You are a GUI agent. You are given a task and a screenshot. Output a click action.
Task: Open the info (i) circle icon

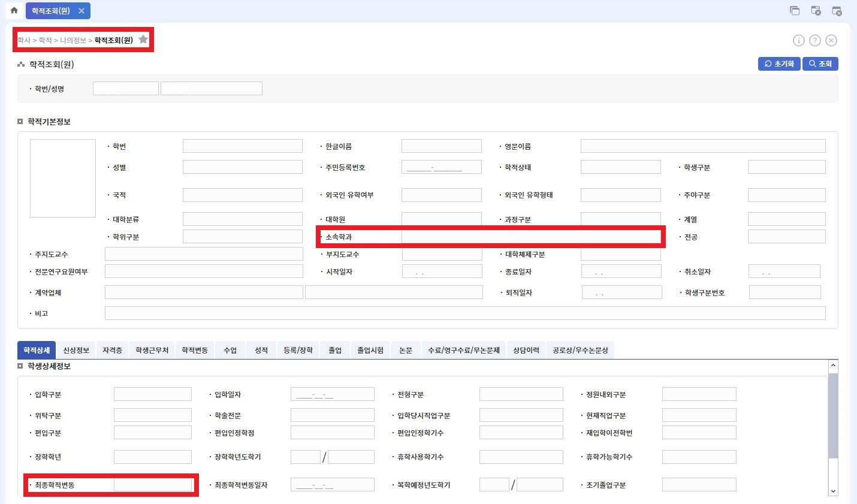[798, 40]
